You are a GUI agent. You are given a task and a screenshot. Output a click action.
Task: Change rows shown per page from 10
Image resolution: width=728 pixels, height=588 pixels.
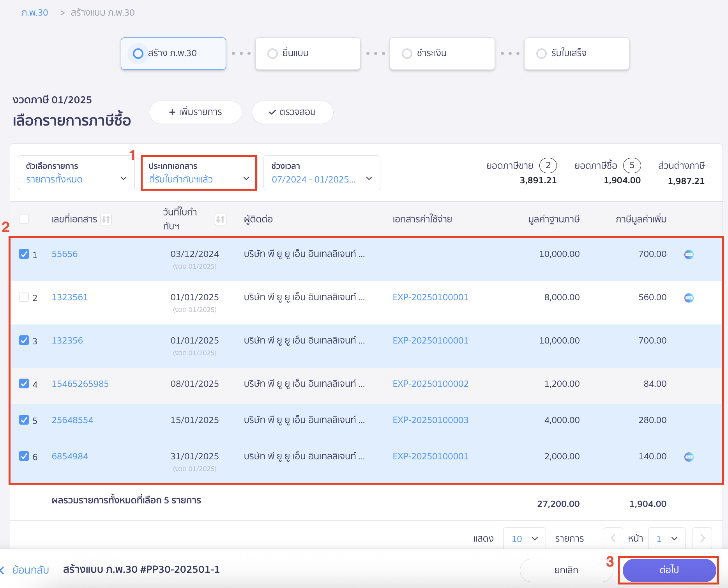(524, 538)
